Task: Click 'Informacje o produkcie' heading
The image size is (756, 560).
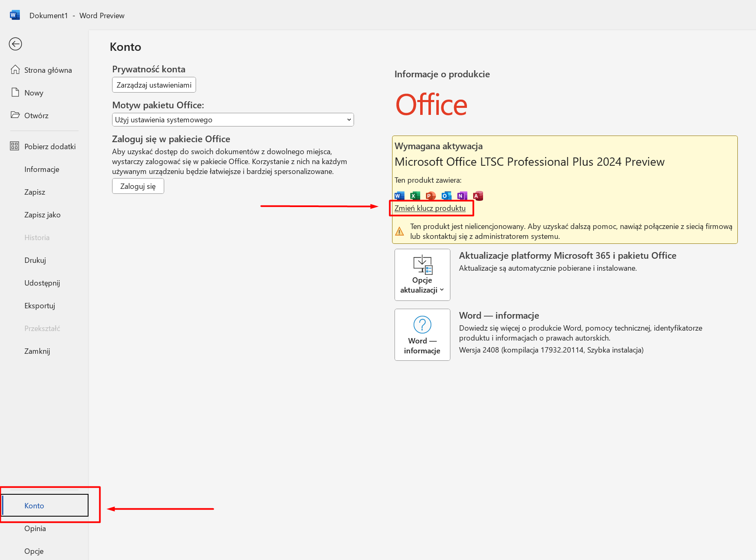Action: (442, 74)
